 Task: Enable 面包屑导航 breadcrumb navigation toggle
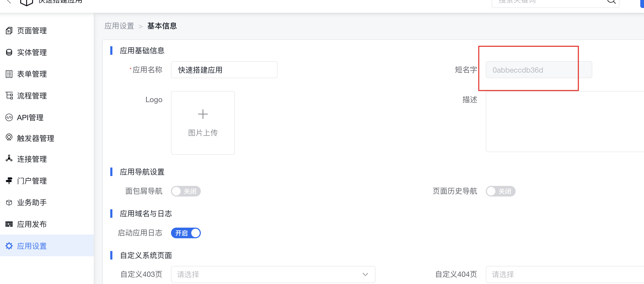click(186, 191)
